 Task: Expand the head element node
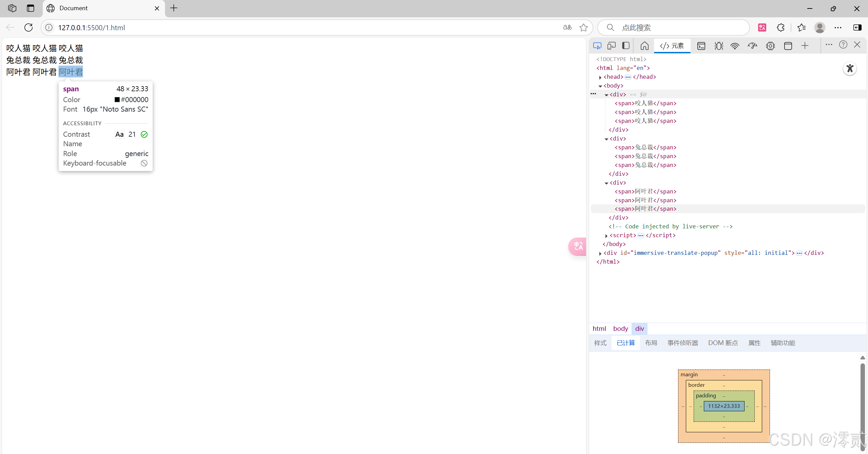600,77
